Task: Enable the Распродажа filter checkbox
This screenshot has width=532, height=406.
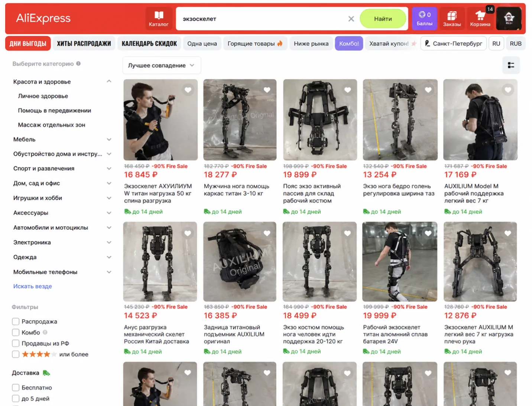Action: point(16,322)
